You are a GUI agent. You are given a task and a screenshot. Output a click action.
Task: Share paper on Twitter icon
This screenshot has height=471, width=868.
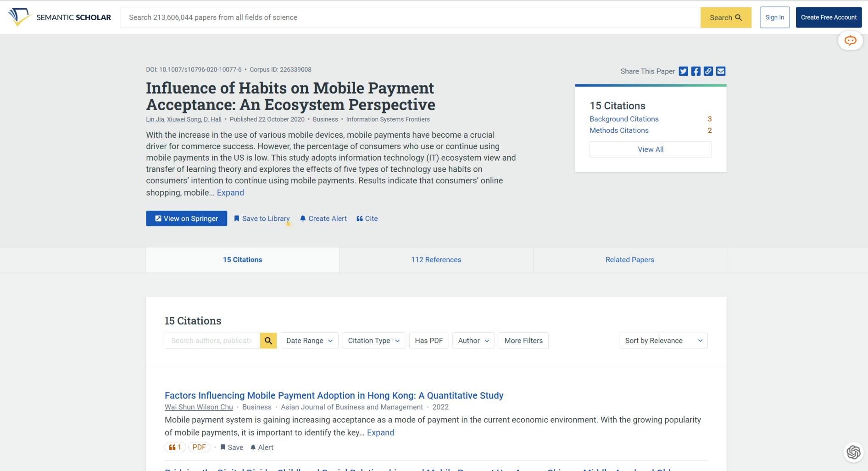[683, 71]
